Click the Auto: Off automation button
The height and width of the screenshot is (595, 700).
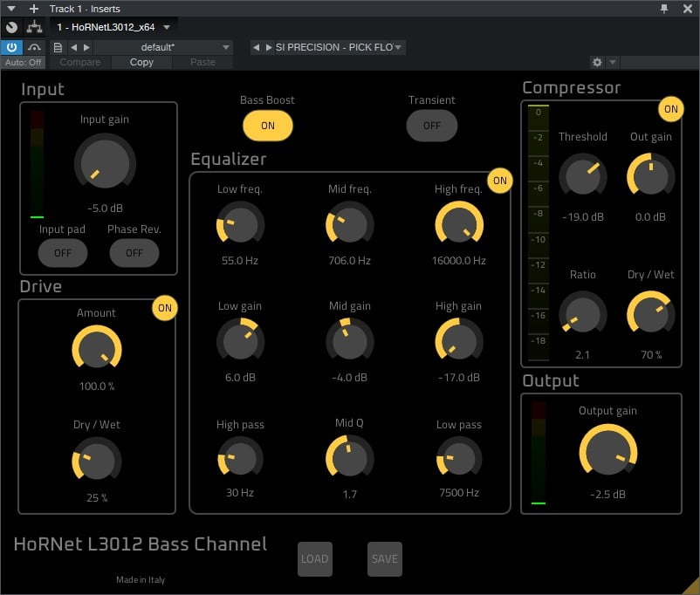[24, 63]
